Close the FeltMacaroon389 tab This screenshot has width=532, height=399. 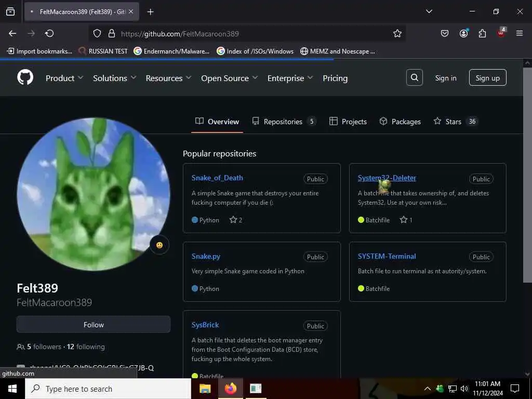(131, 11)
